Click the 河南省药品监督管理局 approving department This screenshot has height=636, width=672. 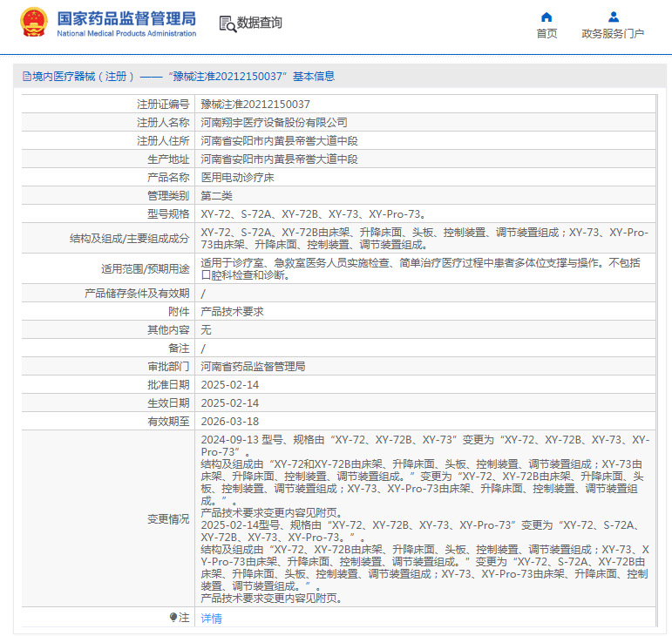point(253,366)
